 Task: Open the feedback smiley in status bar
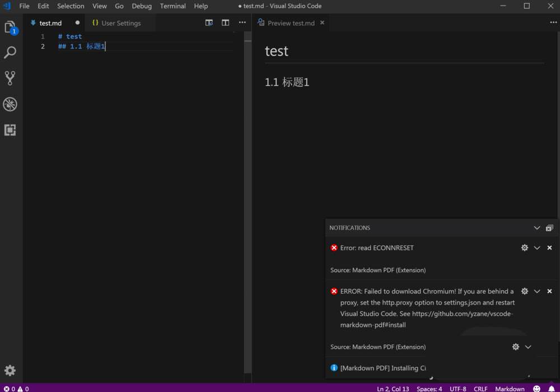(536, 388)
